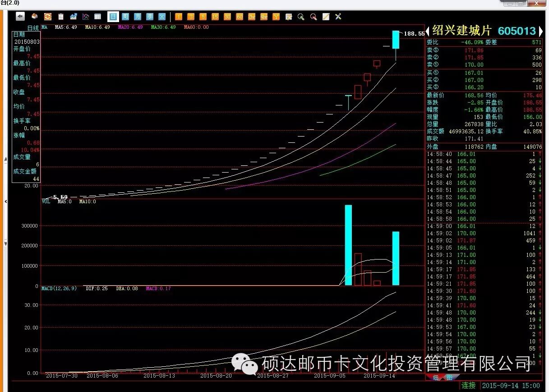
Task: Switch to monthly (月) K-line period
Action: click(x=137, y=17)
